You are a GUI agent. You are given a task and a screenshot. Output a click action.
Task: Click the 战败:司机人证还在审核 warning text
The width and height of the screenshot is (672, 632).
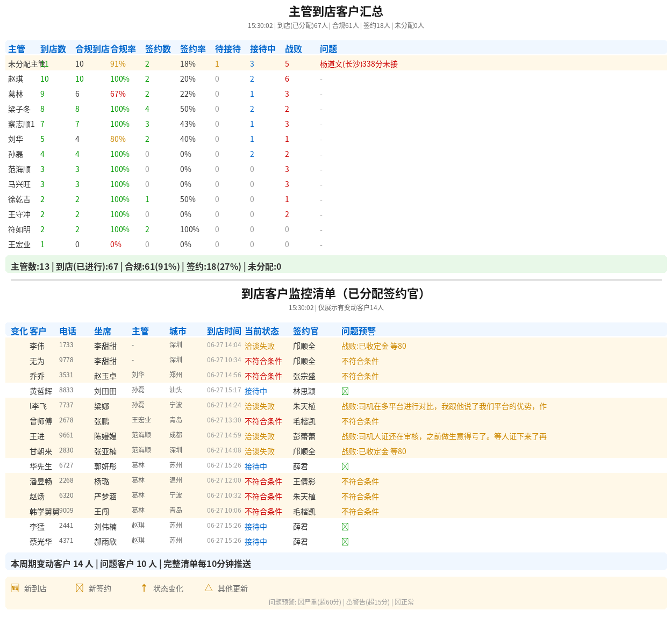444,436
